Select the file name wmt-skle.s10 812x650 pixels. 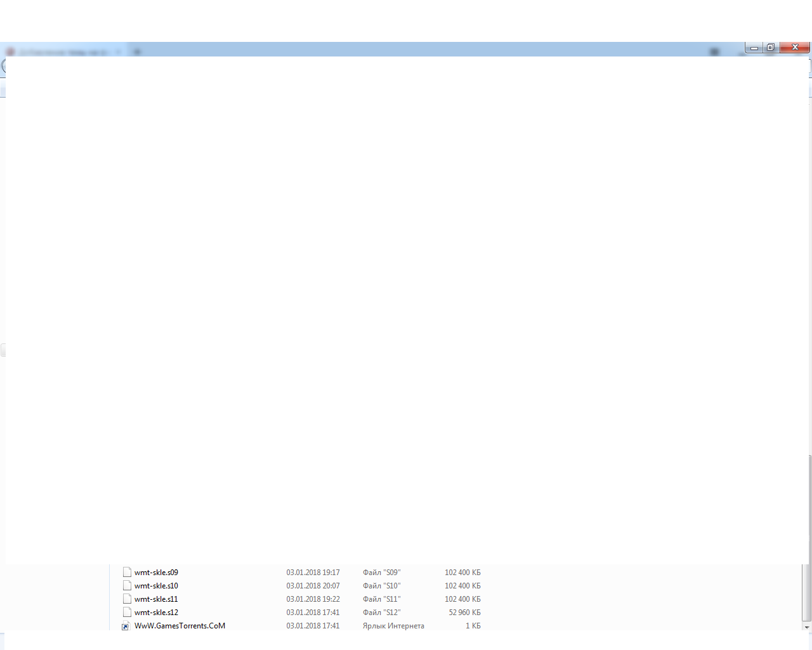[x=156, y=586]
